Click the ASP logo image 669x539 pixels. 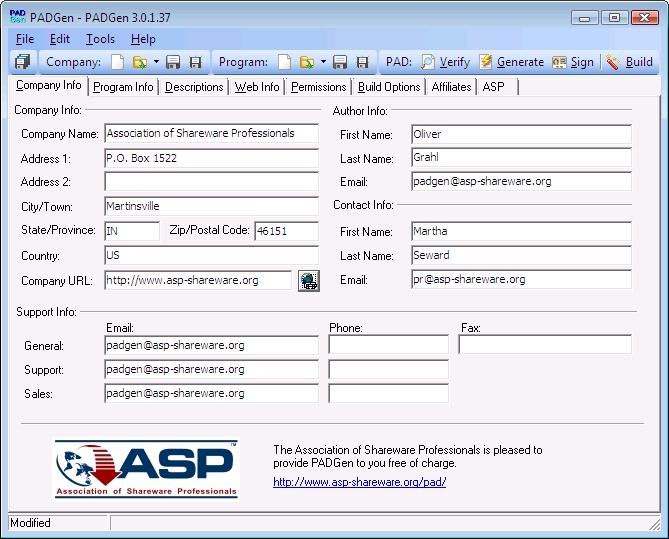pyautogui.click(x=146, y=470)
